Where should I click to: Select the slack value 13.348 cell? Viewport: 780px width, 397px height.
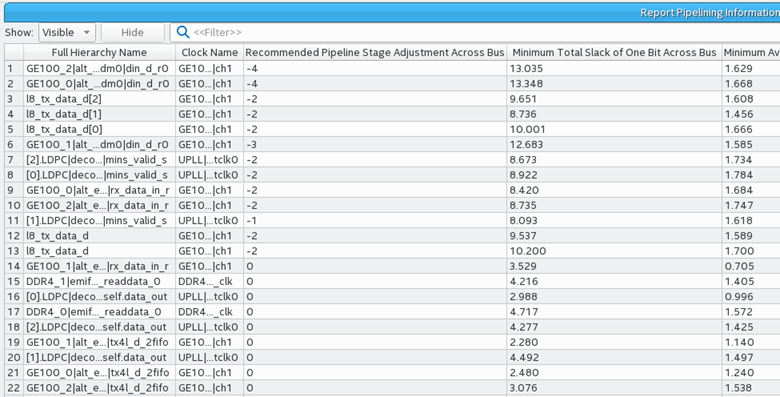pos(526,84)
